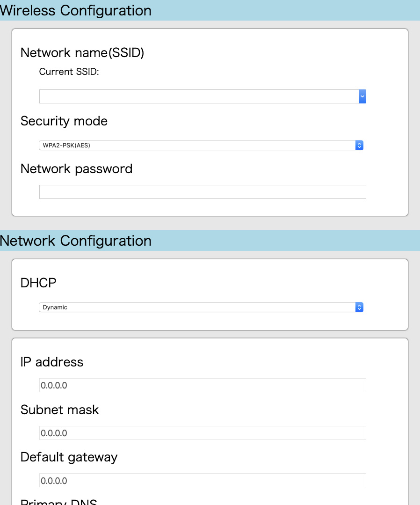Click the Security mode heading
Viewport: 420px width, 505px height.
pos(64,121)
